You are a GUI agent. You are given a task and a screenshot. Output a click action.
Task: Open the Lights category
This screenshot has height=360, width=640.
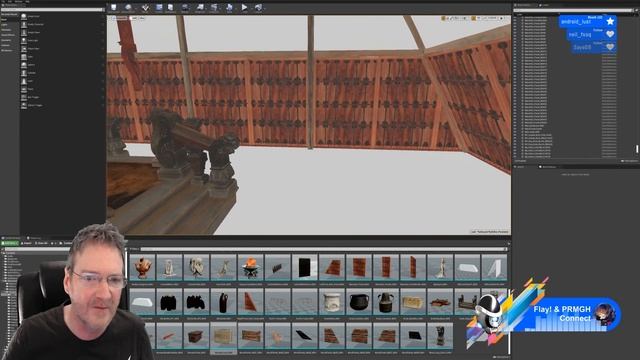(x=10, y=25)
